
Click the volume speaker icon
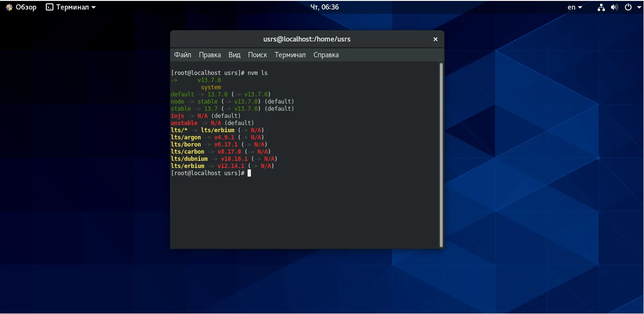614,7
